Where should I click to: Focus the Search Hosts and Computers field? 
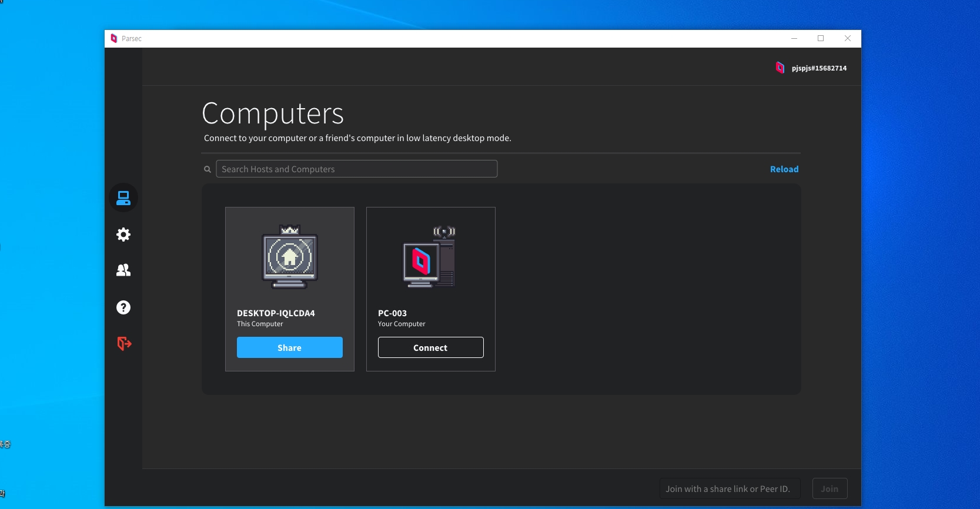[x=357, y=169]
